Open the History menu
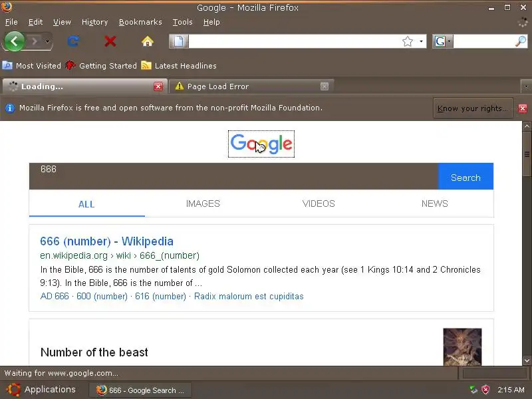532x399 pixels. pyautogui.click(x=94, y=22)
